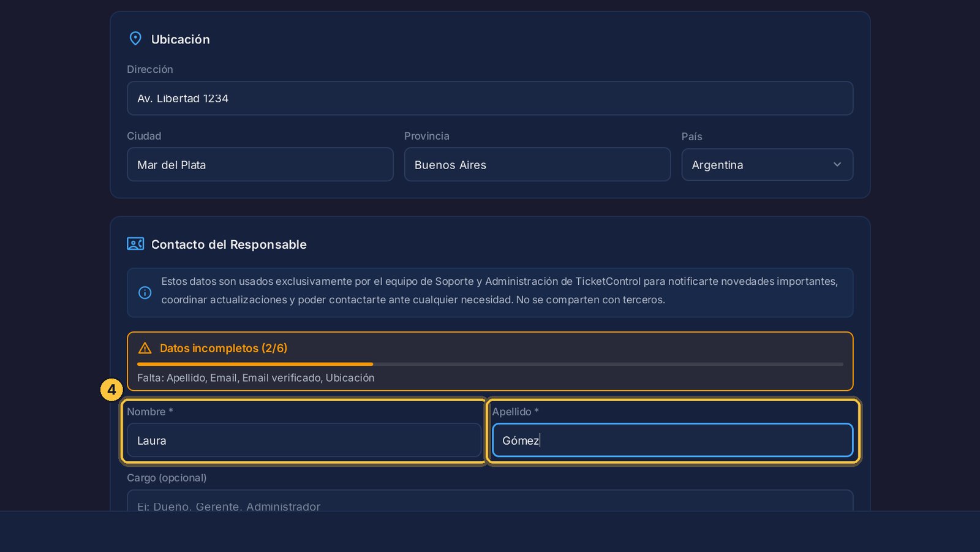The height and width of the screenshot is (552, 980).
Task: Open the País dropdown showing Argentina
Action: [767, 165]
